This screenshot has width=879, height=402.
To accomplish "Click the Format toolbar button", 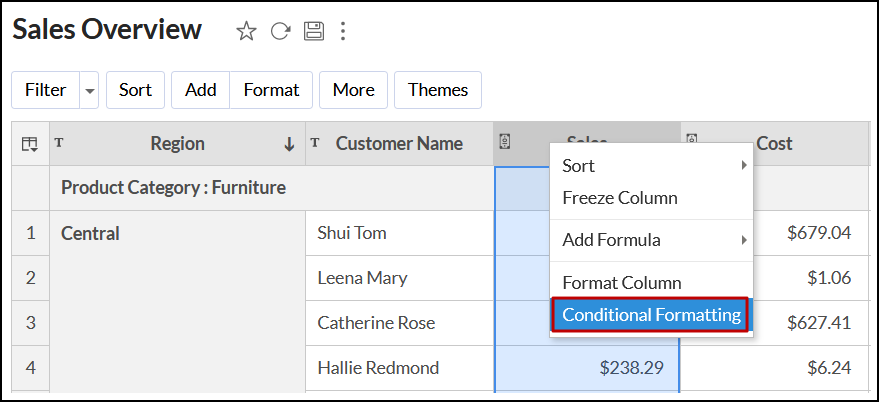I will coord(271,90).
